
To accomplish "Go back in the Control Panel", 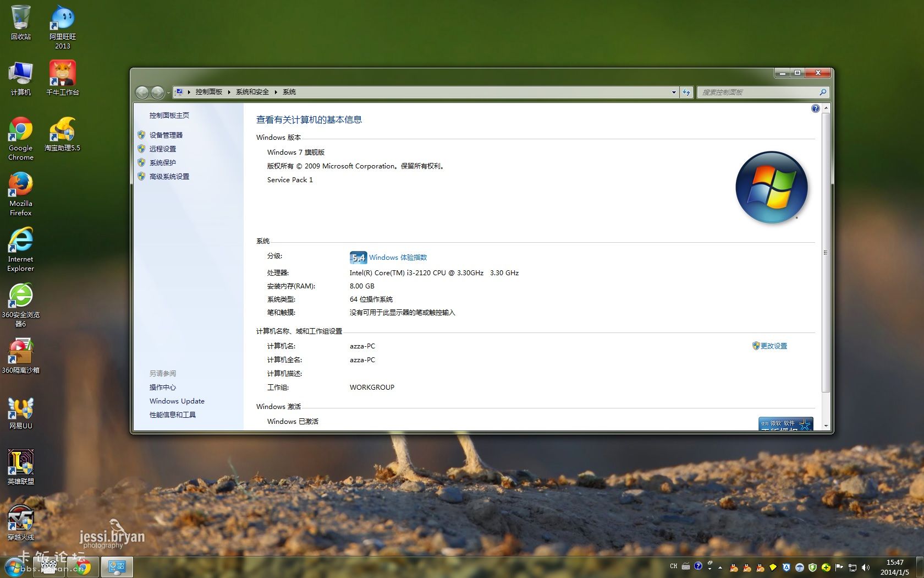I will click(x=142, y=92).
